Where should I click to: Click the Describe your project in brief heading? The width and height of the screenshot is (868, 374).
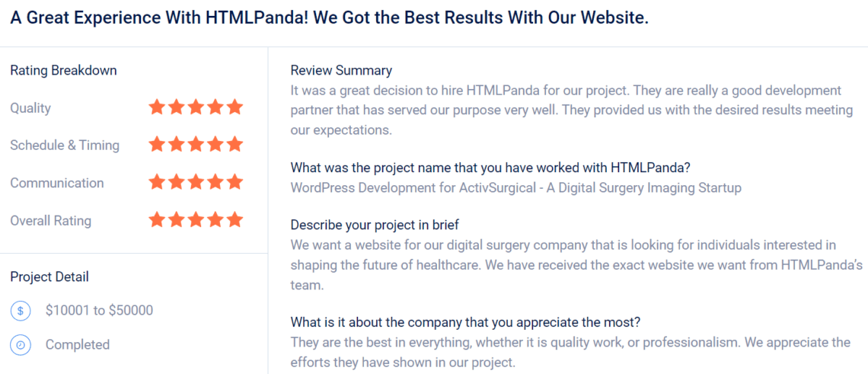tap(385, 225)
